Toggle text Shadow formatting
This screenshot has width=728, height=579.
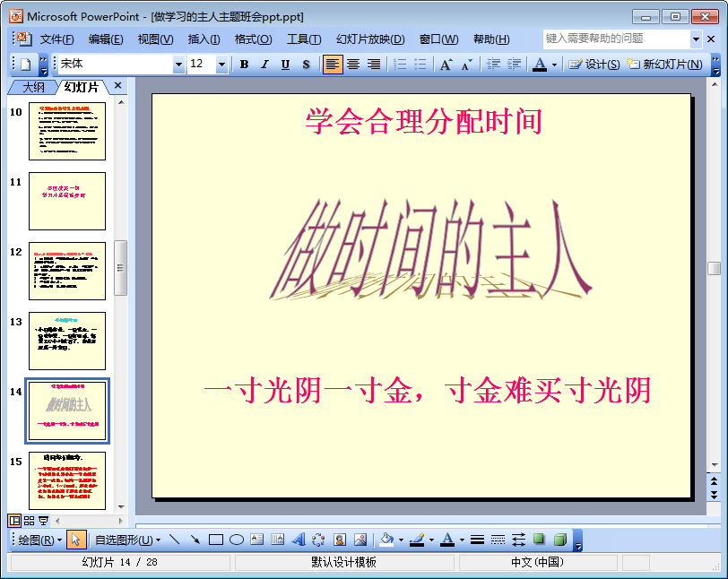coord(306,65)
